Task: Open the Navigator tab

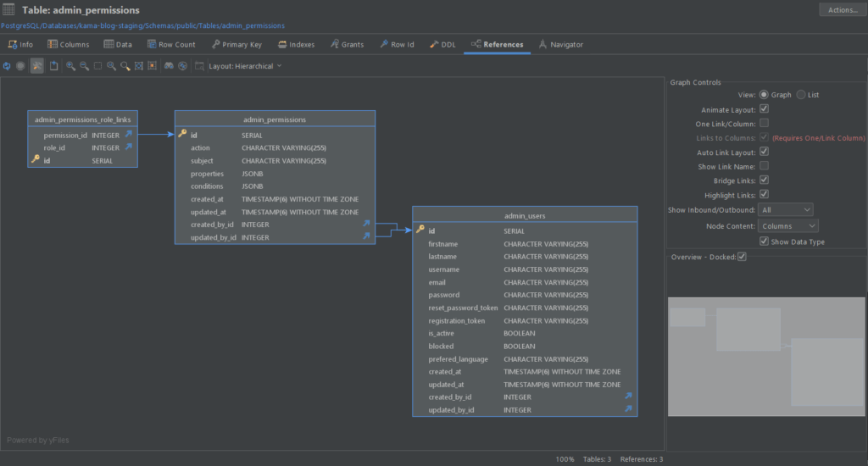Action: click(x=561, y=44)
